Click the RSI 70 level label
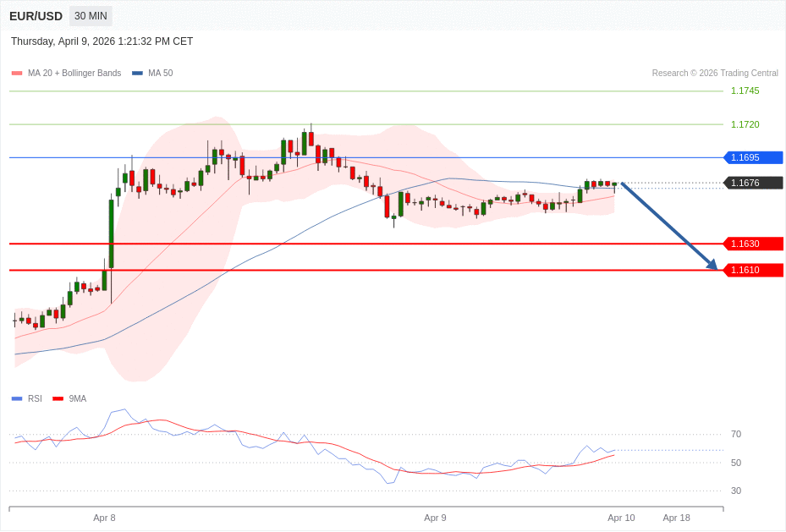This screenshot has height=532, width=786. point(736,434)
